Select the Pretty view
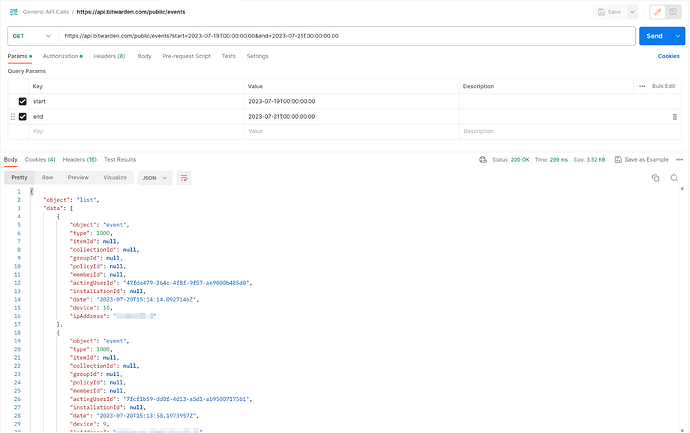Viewport: 690px width, 433px height. point(19,178)
